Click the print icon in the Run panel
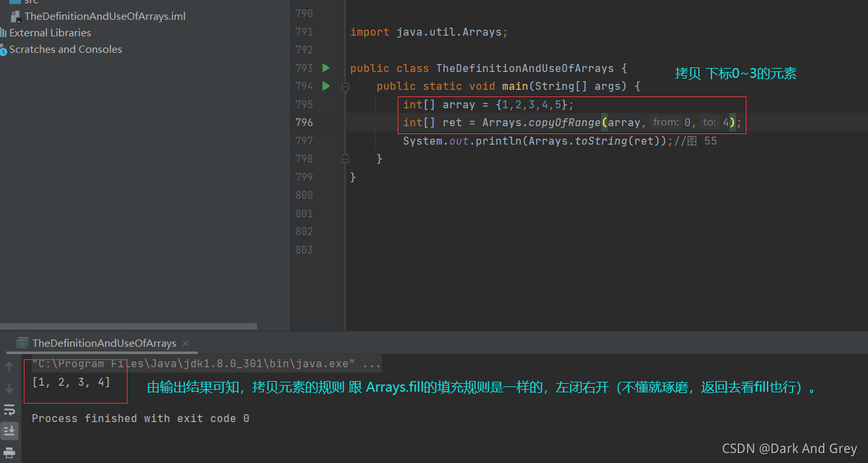This screenshot has width=868, height=463. click(9, 453)
